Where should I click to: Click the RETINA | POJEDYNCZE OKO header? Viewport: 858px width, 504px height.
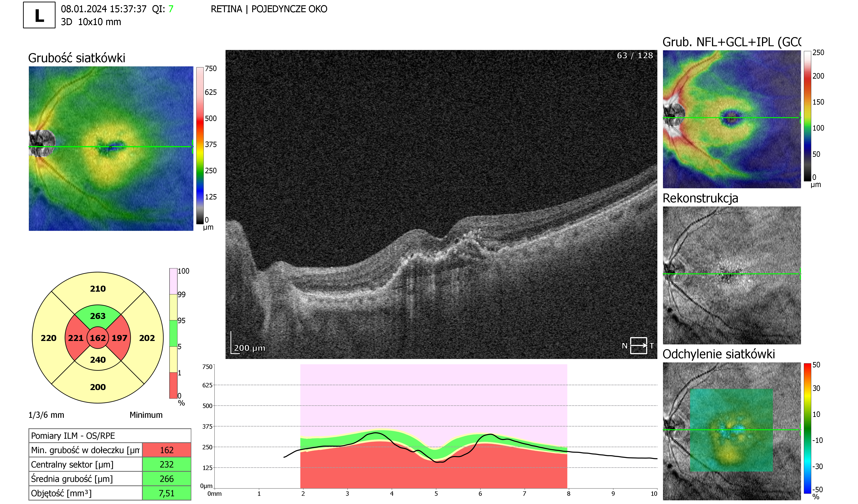point(269,9)
